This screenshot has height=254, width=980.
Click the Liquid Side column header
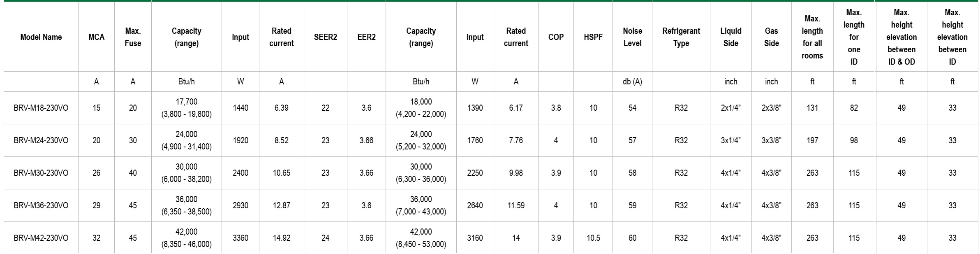pyautogui.click(x=730, y=37)
